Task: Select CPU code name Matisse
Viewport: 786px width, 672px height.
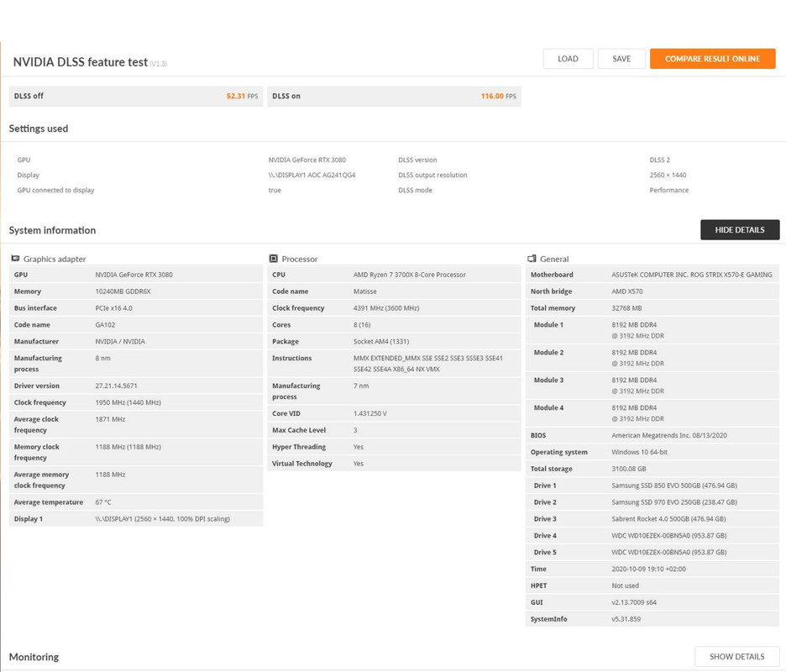Action: (x=365, y=291)
